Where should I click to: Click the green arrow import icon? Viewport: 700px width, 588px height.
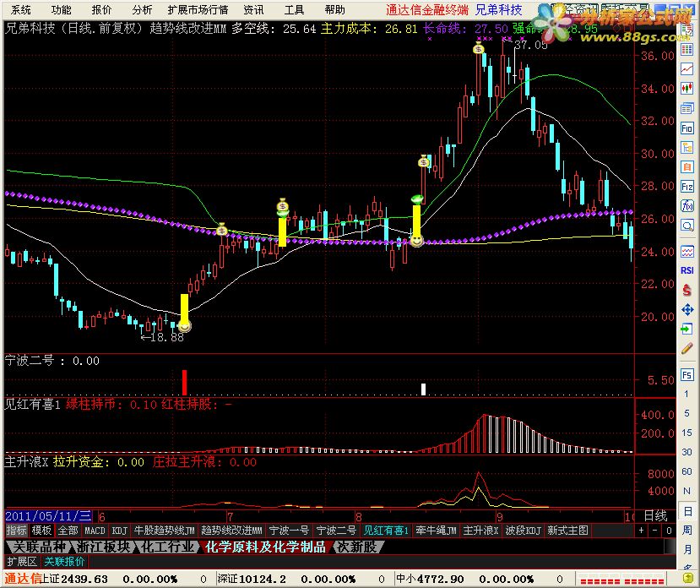click(687, 329)
